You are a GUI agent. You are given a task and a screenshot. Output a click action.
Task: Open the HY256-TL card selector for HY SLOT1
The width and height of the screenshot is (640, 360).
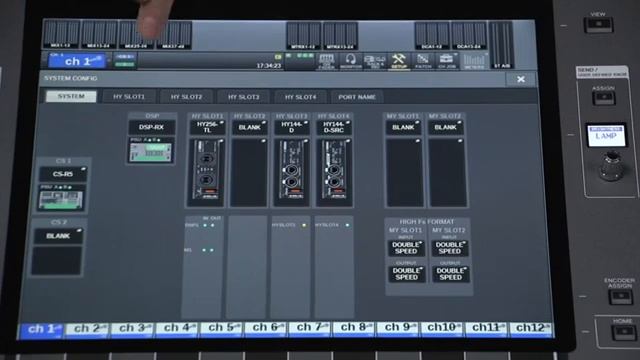click(x=207, y=127)
